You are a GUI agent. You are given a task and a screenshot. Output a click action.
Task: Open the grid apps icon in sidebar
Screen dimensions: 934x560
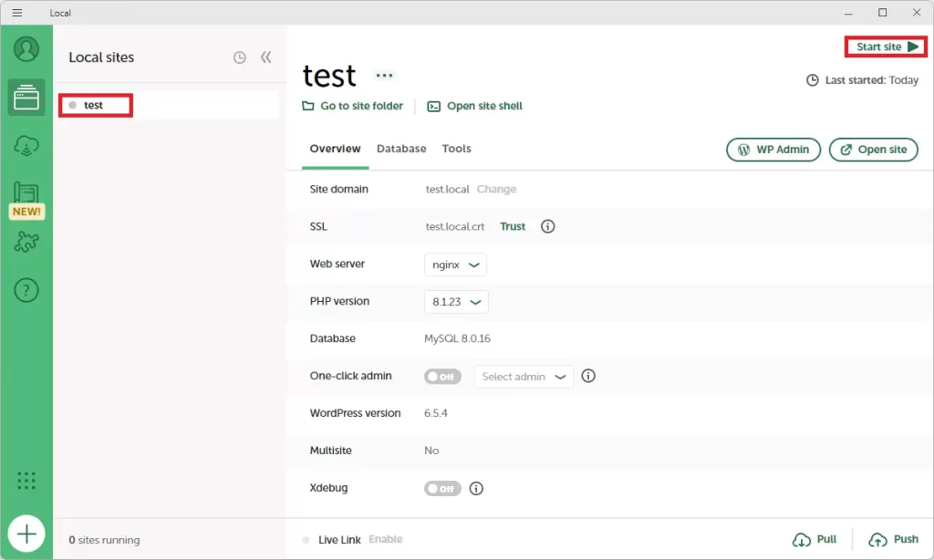26,481
